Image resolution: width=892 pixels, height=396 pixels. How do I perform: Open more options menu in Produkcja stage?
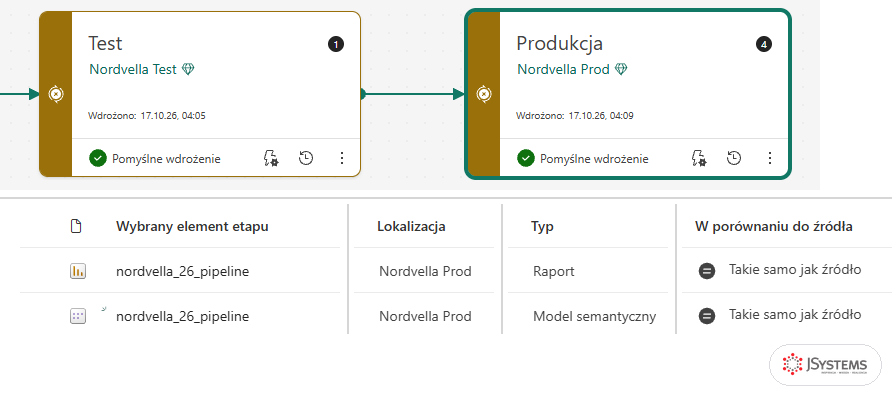point(770,158)
